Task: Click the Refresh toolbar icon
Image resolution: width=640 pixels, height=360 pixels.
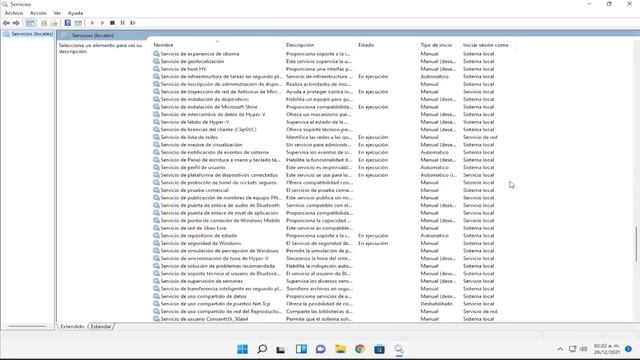Action: click(x=44, y=23)
